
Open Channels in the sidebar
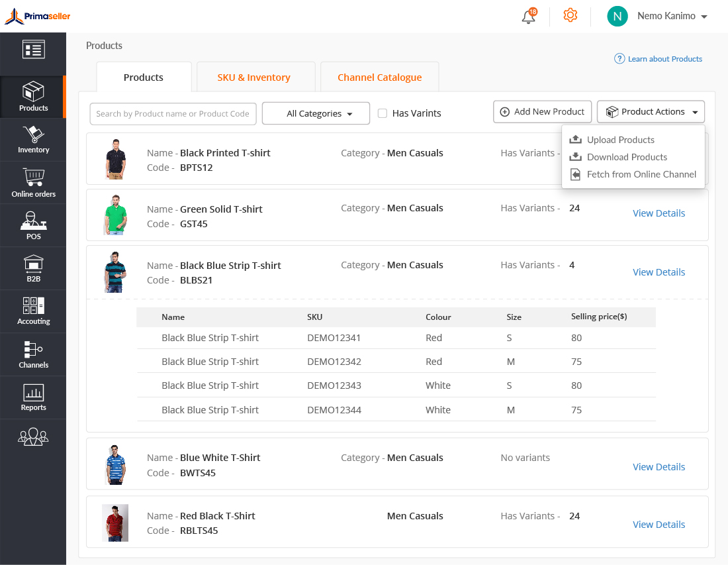point(33,354)
